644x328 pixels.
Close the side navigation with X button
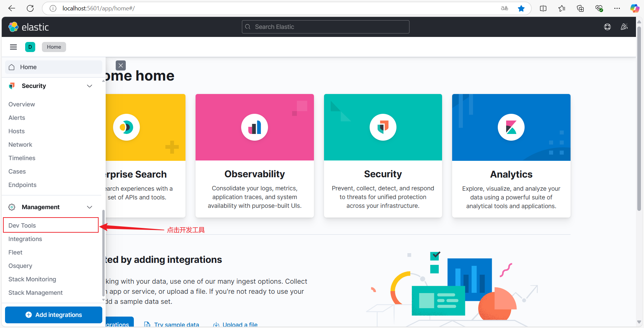pos(121,65)
